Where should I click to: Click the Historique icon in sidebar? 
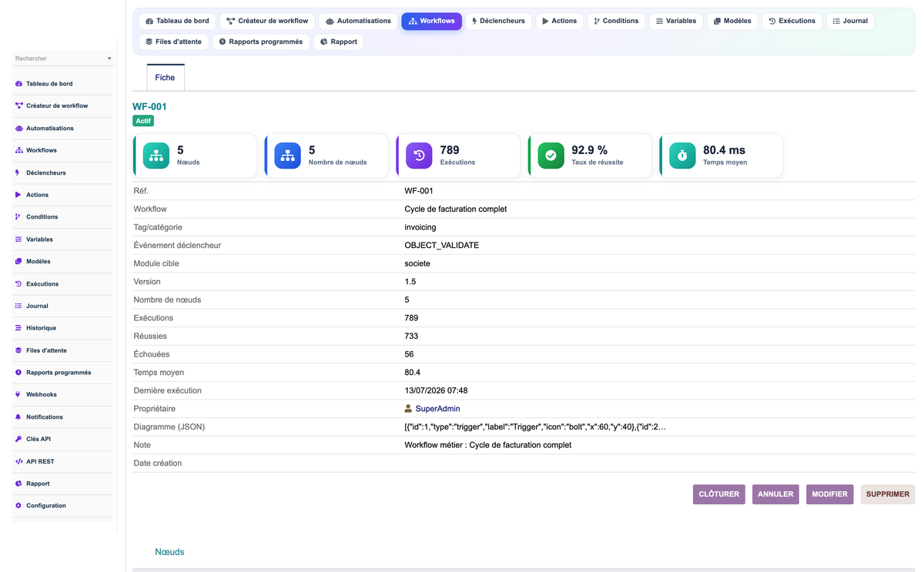tap(18, 328)
